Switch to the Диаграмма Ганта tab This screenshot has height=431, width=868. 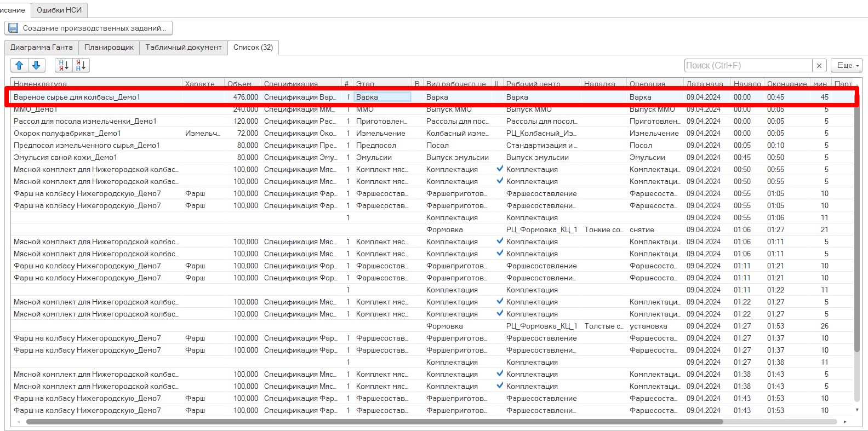pos(42,48)
